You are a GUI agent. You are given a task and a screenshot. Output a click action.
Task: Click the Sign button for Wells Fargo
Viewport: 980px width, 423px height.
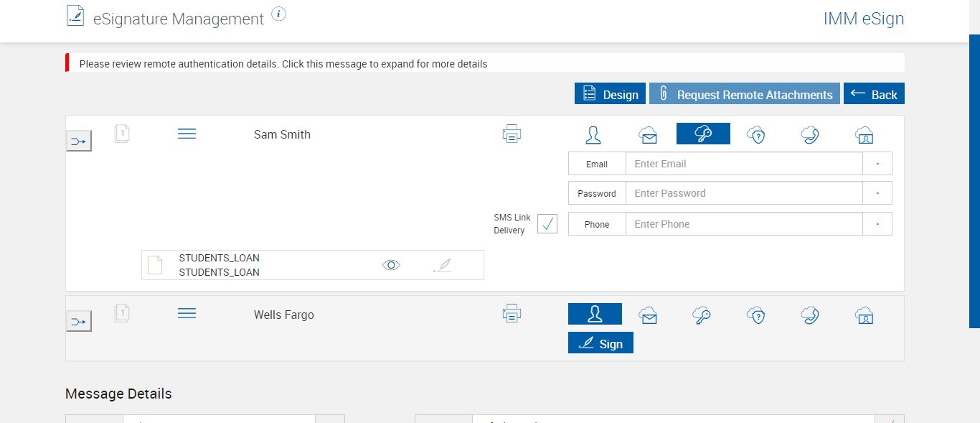click(x=600, y=343)
